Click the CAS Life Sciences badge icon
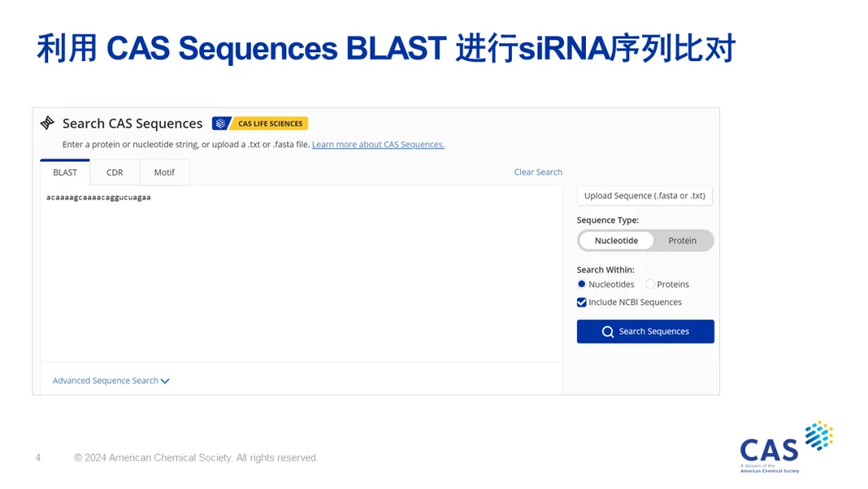Viewport: 868px width, 489px height. click(x=220, y=124)
